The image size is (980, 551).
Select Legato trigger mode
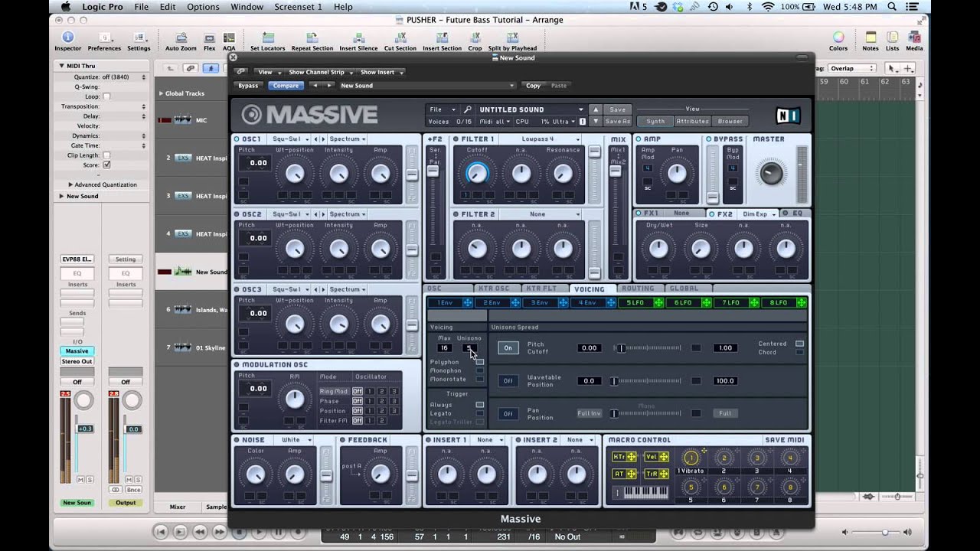click(480, 413)
